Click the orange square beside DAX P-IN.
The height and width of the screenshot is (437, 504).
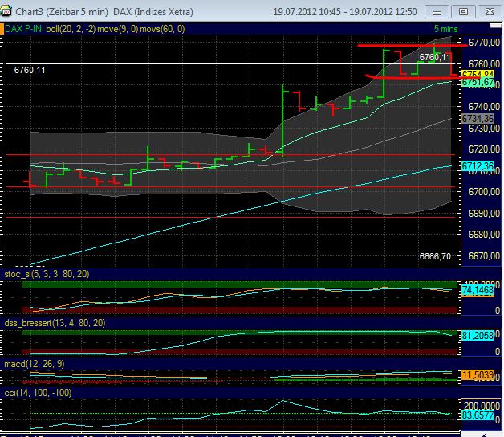coord(2,29)
